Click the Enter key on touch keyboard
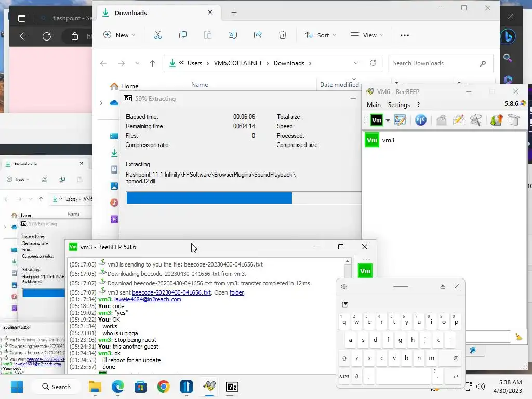 (455, 376)
